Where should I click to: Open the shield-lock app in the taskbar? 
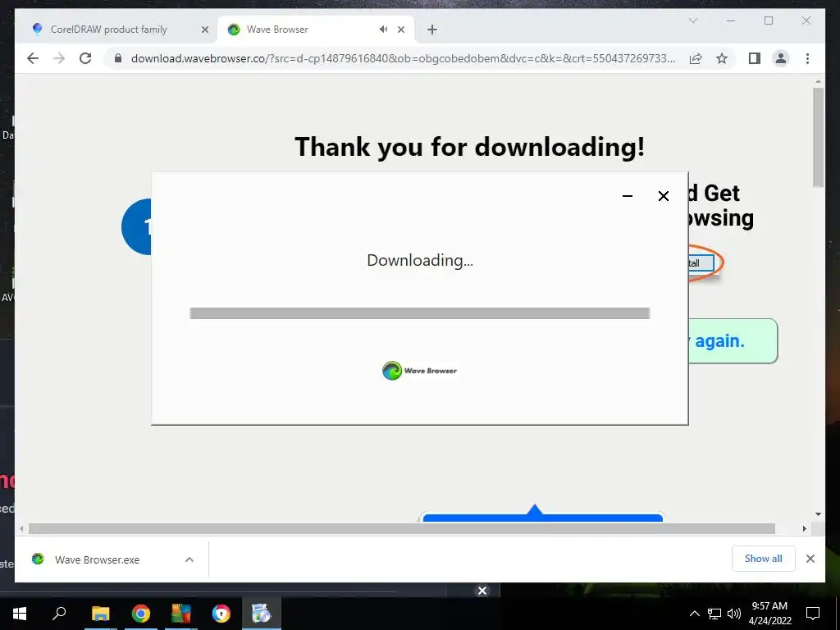pos(221,614)
